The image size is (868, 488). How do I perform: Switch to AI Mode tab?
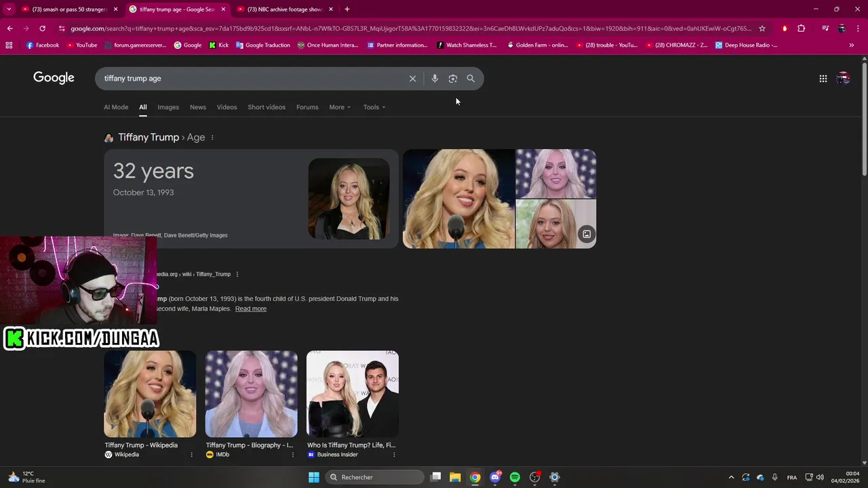pyautogui.click(x=116, y=107)
